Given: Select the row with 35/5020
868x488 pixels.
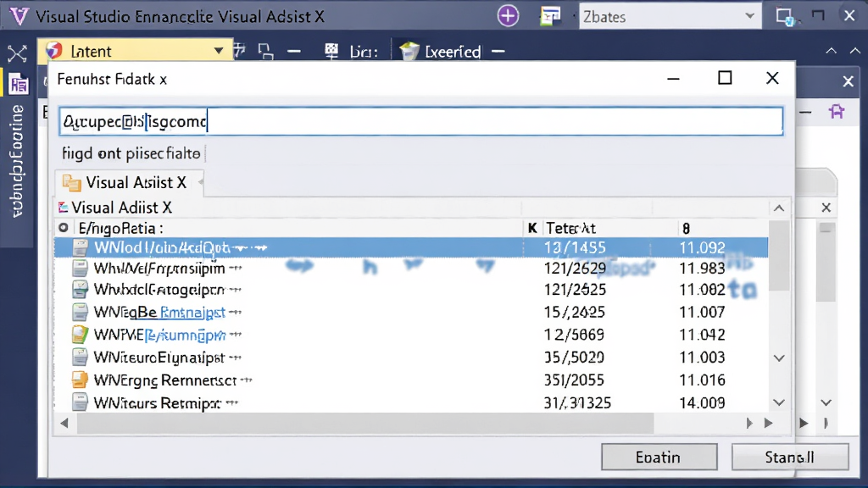Looking at the screenshot, I should pos(411,358).
